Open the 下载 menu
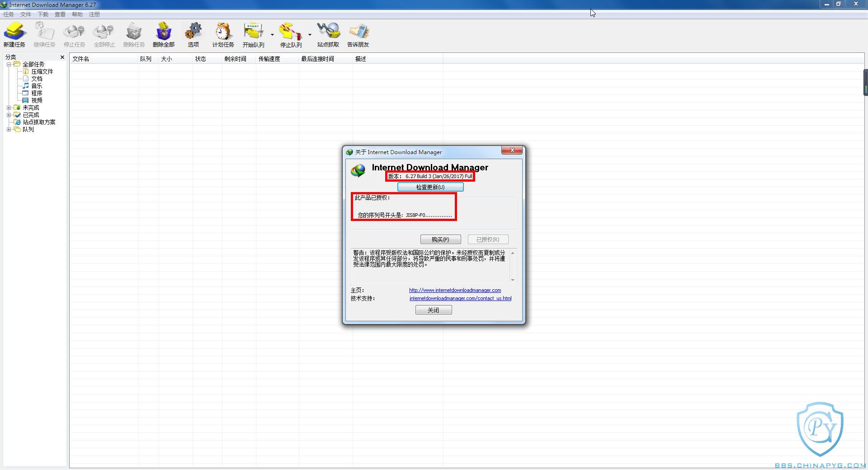 pyautogui.click(x=43, y=14)
